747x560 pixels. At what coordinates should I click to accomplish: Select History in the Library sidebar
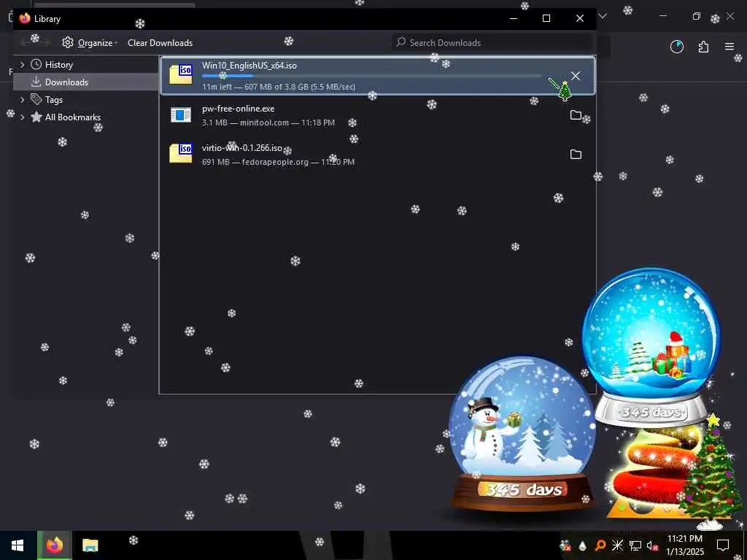point(58,65)
